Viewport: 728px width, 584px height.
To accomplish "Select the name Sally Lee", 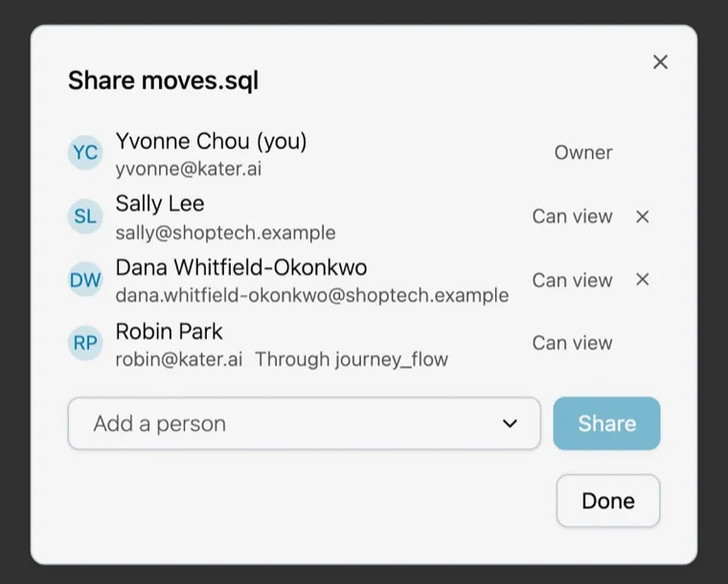I will click(160, 204).
